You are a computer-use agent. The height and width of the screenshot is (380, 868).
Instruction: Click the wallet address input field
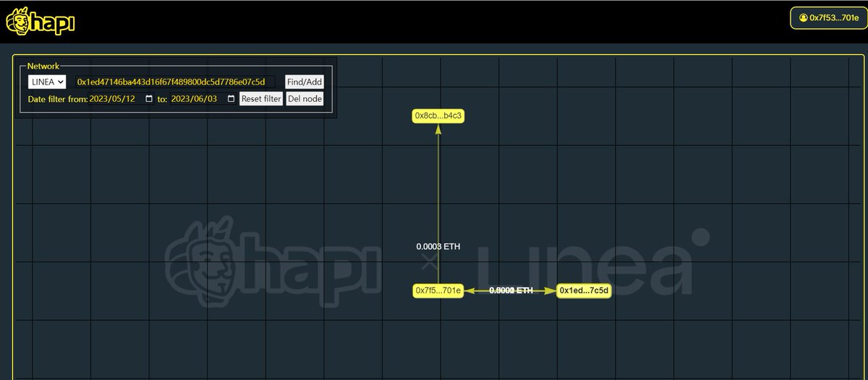pos(176,82)
